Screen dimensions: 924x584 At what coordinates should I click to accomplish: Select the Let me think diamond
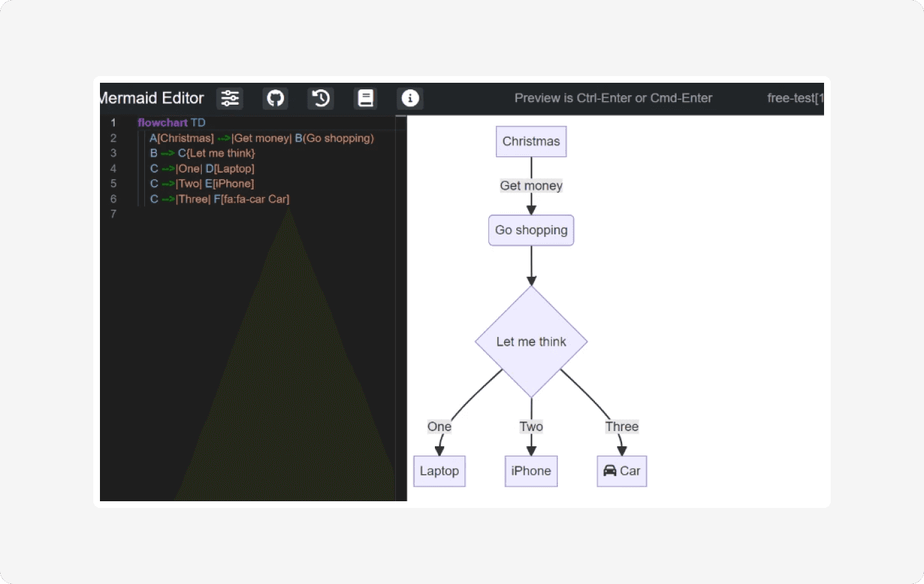coord(531,342)
